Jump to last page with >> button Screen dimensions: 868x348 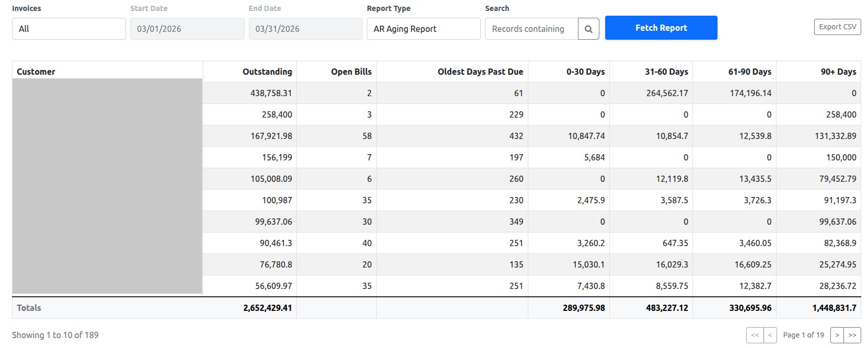(x=852, y=335)
